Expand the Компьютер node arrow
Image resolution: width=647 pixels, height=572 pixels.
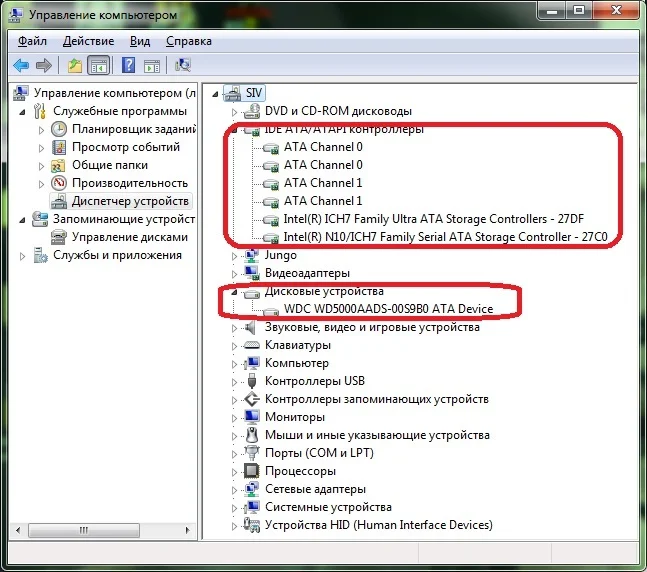coord(234,364)
